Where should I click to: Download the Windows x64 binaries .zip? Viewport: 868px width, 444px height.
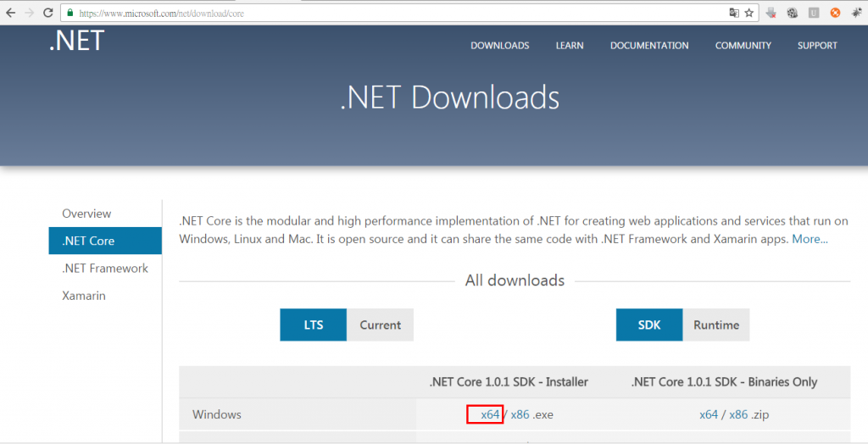[x=709, y=414]
